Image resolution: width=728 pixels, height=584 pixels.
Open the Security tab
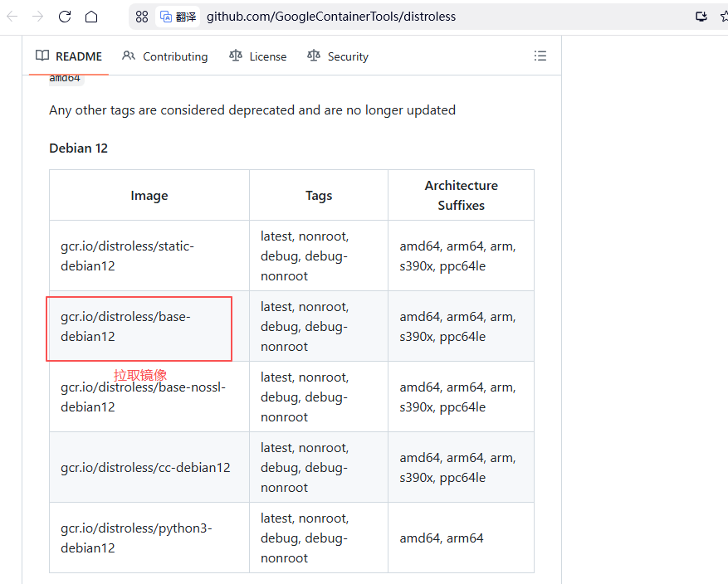pos(338,56)
